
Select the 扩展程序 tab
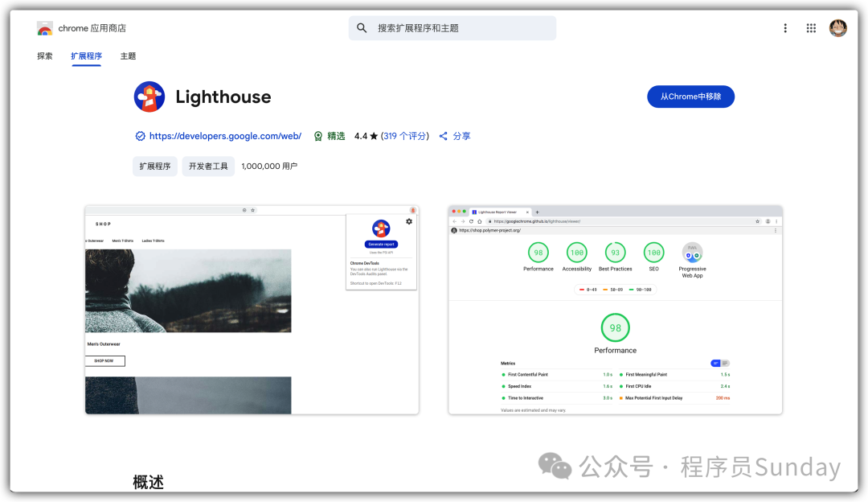pyautogui.click(x=86, y=56)
